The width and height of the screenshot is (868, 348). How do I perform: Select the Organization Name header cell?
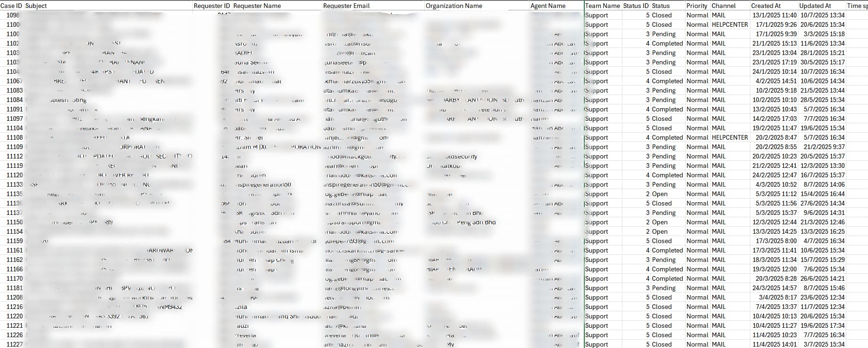(454, 6)
